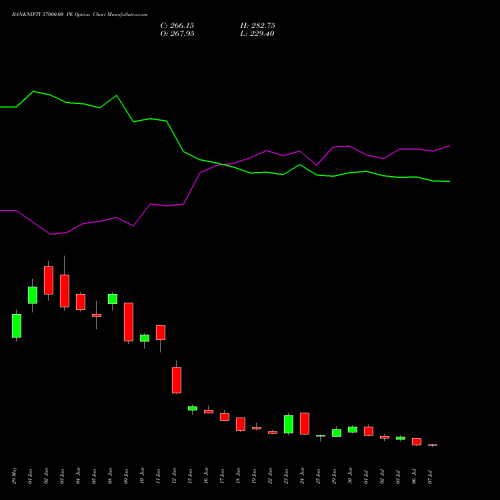Click the BANKNIFTY 57000 PE chart title
Viewport: 500px width, 500px height.
point(79,15)
